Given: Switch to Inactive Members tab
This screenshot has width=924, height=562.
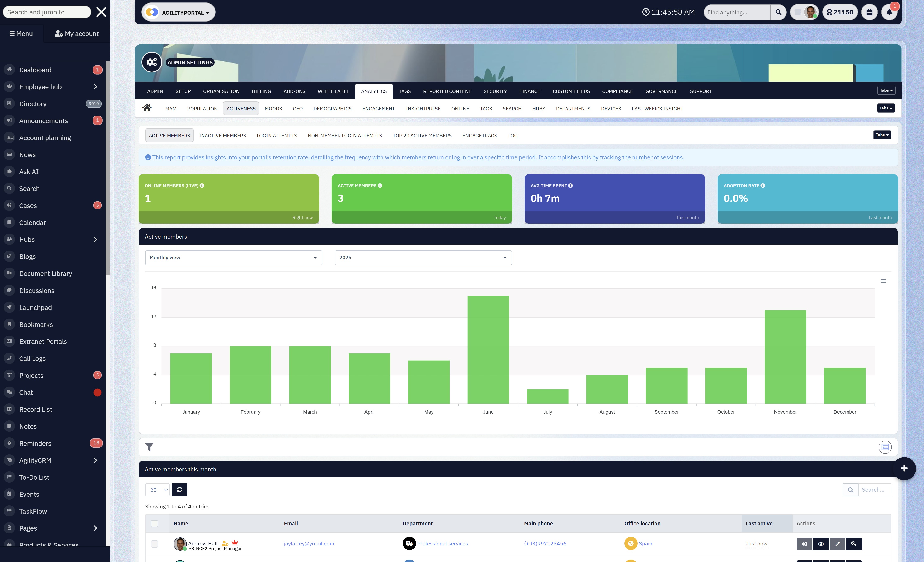Looking at the screenshot, I should [222, 136].
